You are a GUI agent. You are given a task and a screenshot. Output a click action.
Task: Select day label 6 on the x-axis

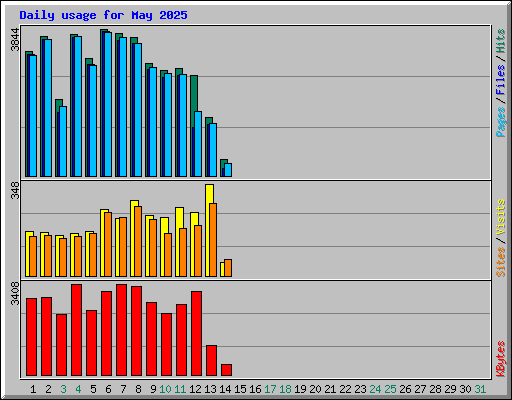click(108, 389)
